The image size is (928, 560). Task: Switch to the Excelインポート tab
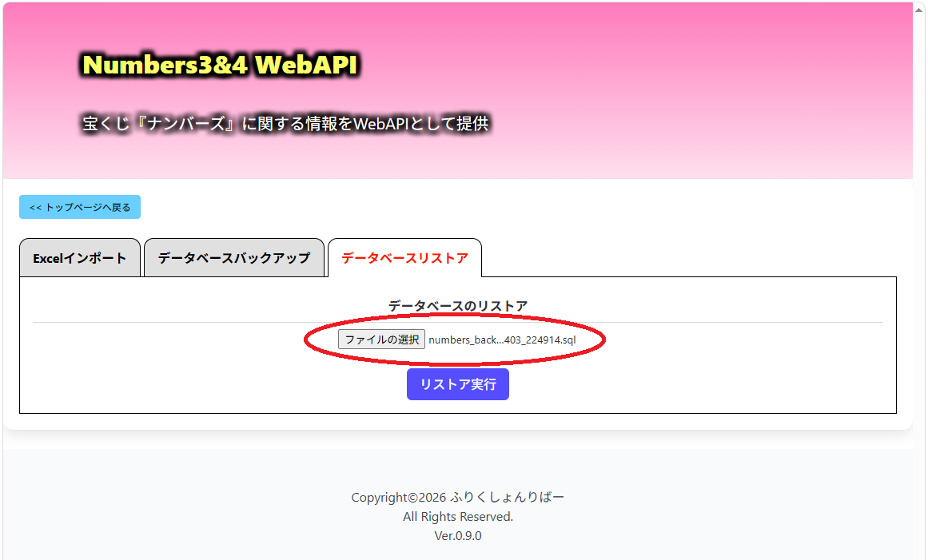pos(80,258)
